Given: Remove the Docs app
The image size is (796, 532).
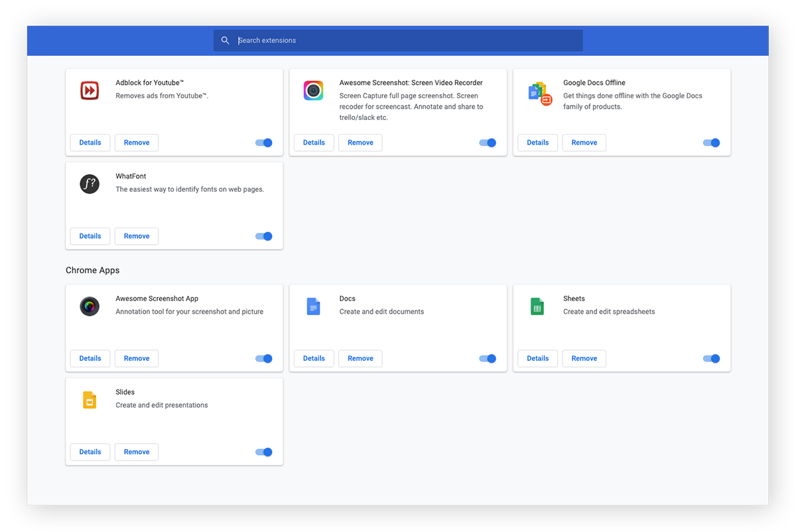Looking at the screenshot, I should click(x=360, y=358).
